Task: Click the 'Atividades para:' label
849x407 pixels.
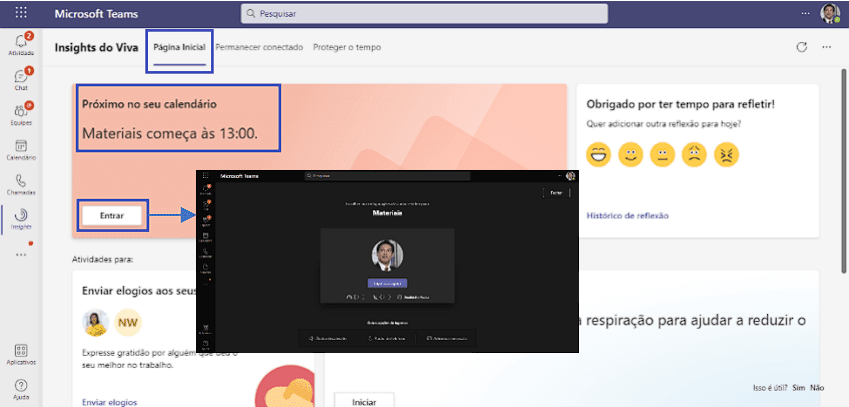Action: pyautogui.click(x=102, y=259)
